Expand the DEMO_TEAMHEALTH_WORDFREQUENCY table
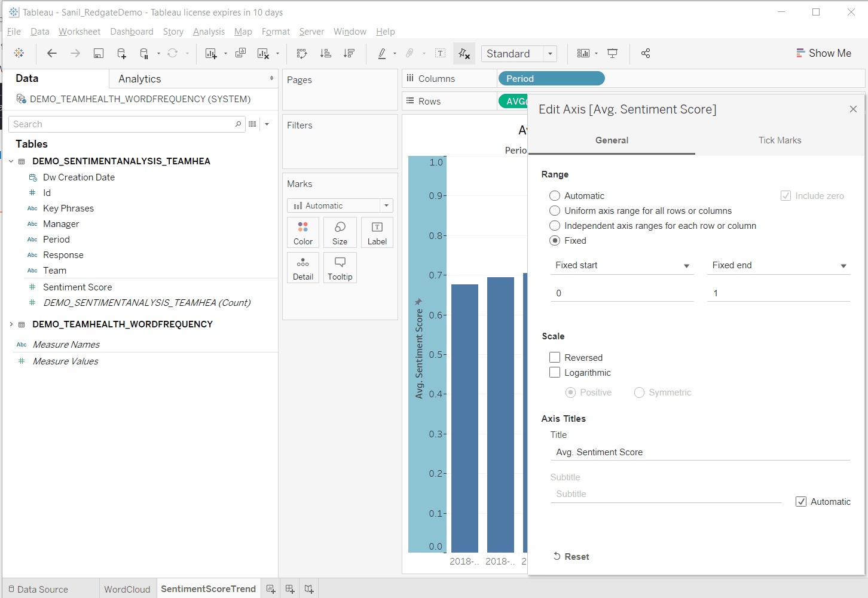 pos(11,324)
